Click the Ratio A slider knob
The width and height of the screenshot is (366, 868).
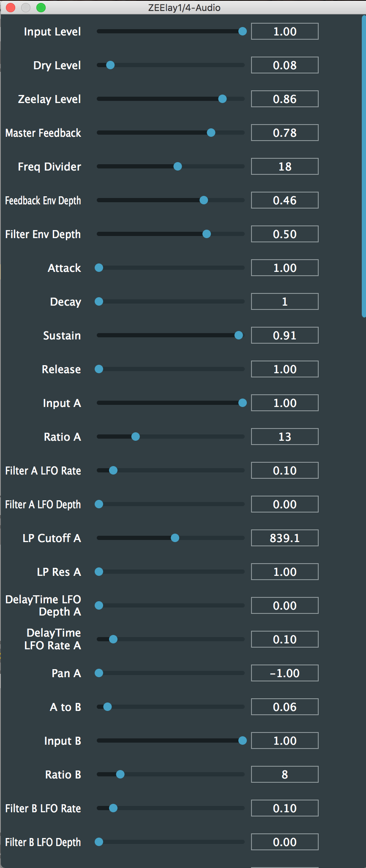(136, 437)
